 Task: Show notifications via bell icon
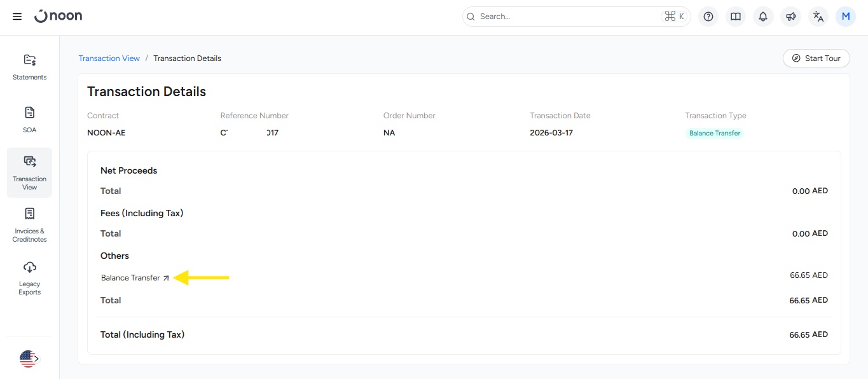[x=763, y=17]
